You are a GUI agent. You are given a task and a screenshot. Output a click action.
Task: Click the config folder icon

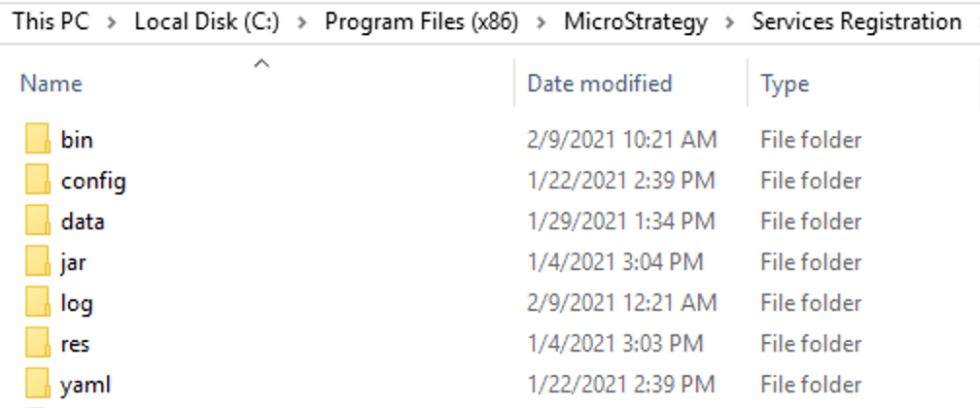(x=38, y=181)
